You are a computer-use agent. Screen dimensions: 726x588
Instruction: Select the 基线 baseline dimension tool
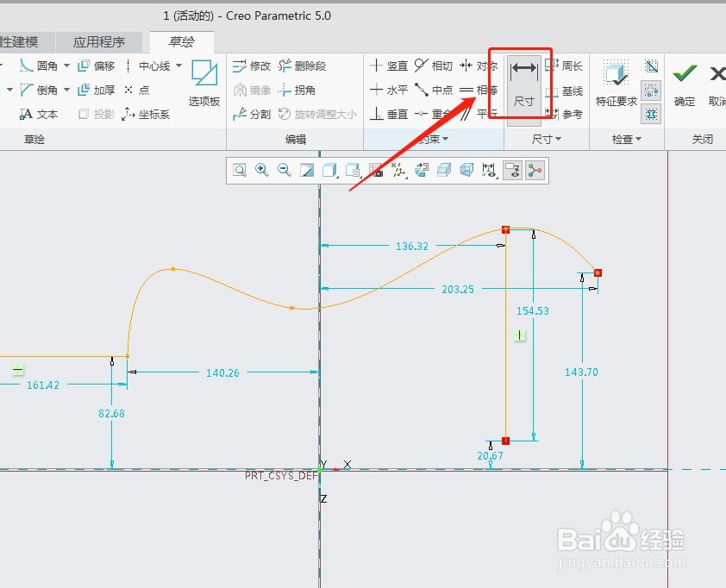pos(564,91)
